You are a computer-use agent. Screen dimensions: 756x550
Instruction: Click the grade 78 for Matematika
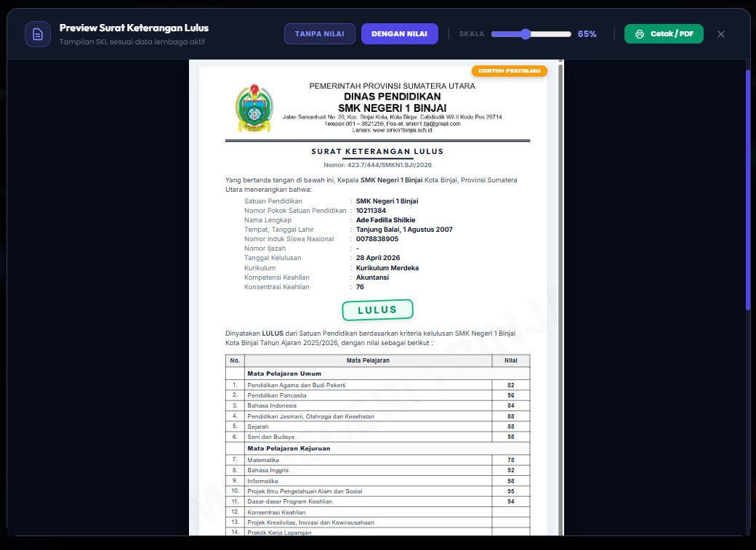pyautogui.click(x=510, y=460)
